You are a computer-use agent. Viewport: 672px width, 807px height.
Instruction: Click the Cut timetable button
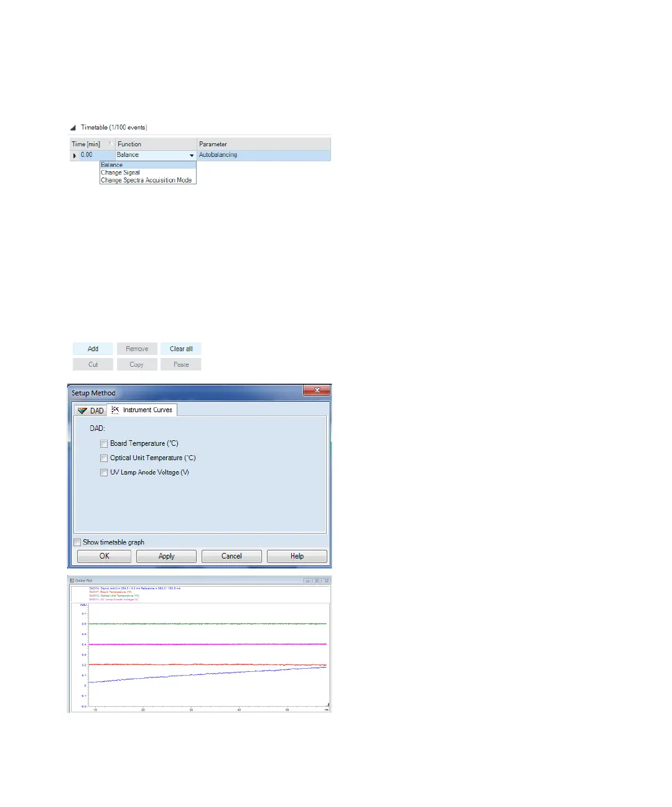tap(93, 364)
